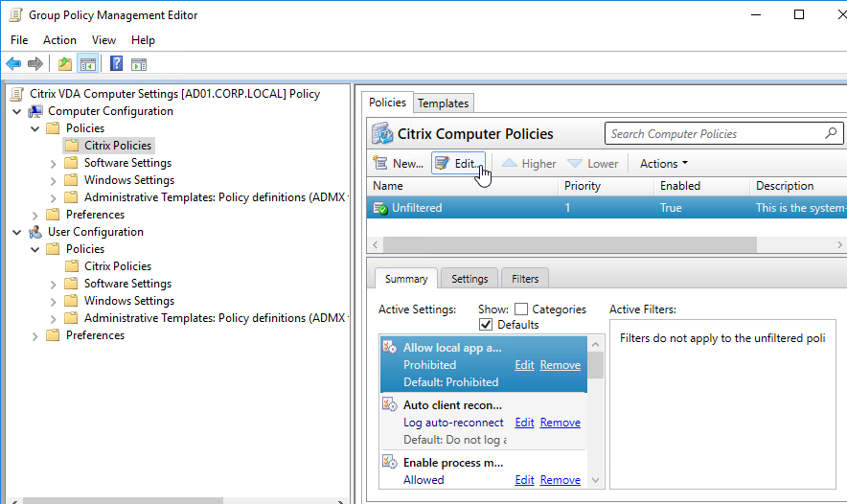Click active settings scrollbar down arrow

coord(595,480)
